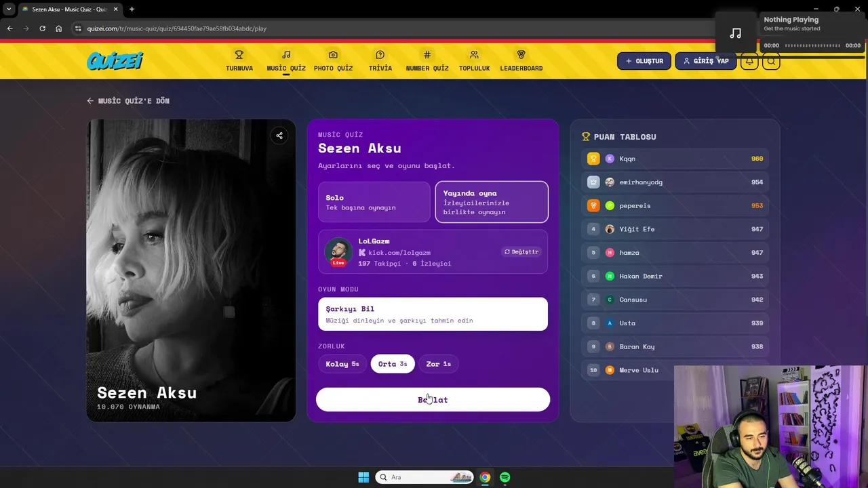868x488 pixels.
Task: Select Cansusu leaderboard row
Action: 675,300
